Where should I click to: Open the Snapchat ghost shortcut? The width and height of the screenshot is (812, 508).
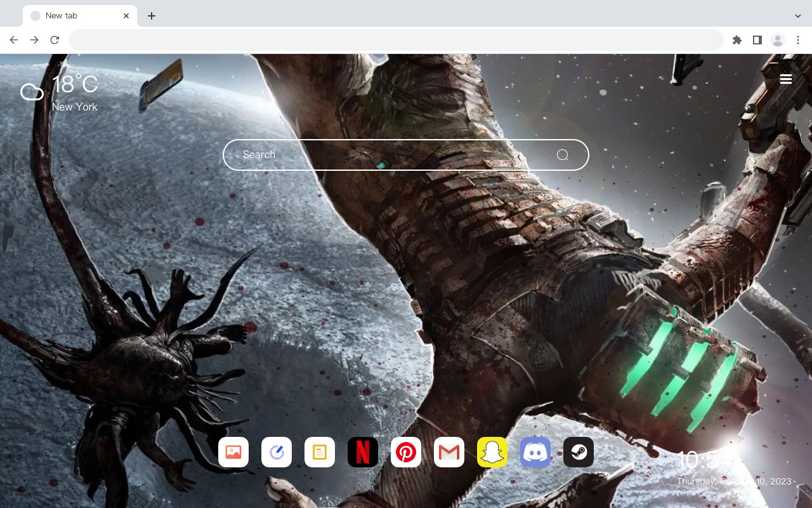pyautogui.click(x=492, y=452)
